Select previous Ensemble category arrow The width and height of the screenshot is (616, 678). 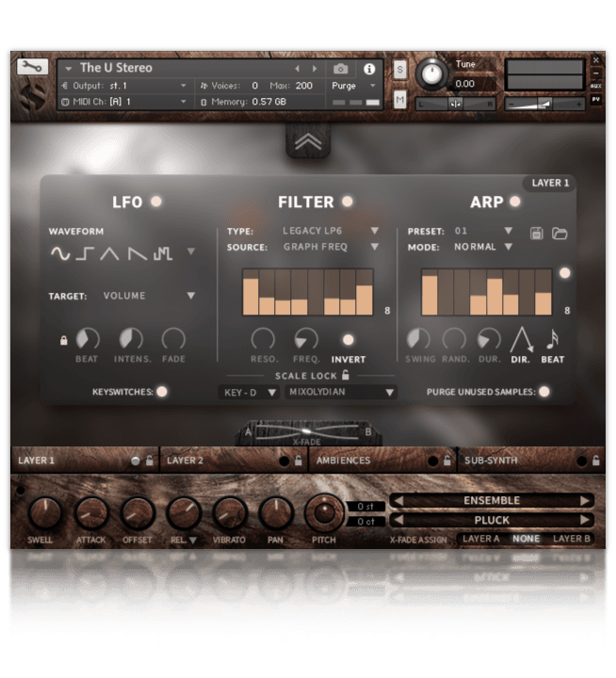coord(398,501)
